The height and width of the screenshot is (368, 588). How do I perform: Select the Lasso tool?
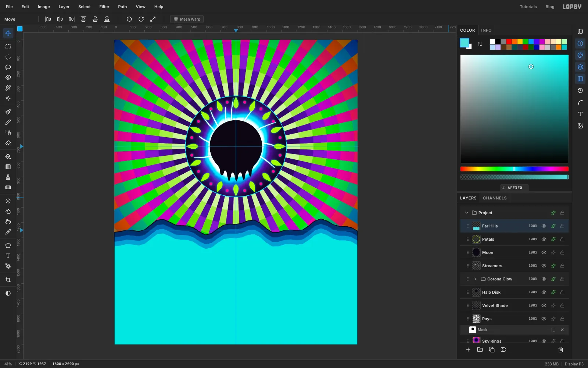coord(8,67)
